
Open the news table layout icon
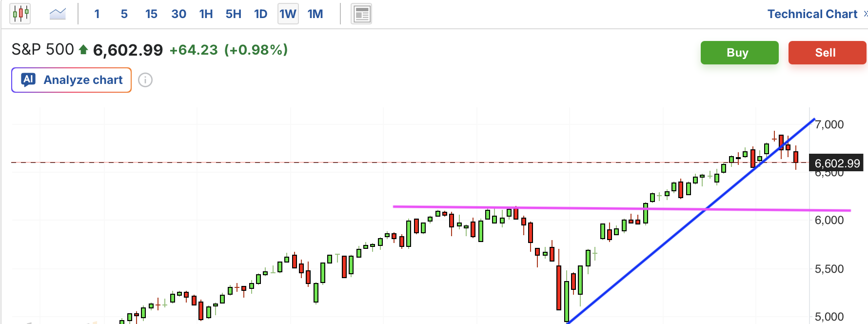coord(361,14)
